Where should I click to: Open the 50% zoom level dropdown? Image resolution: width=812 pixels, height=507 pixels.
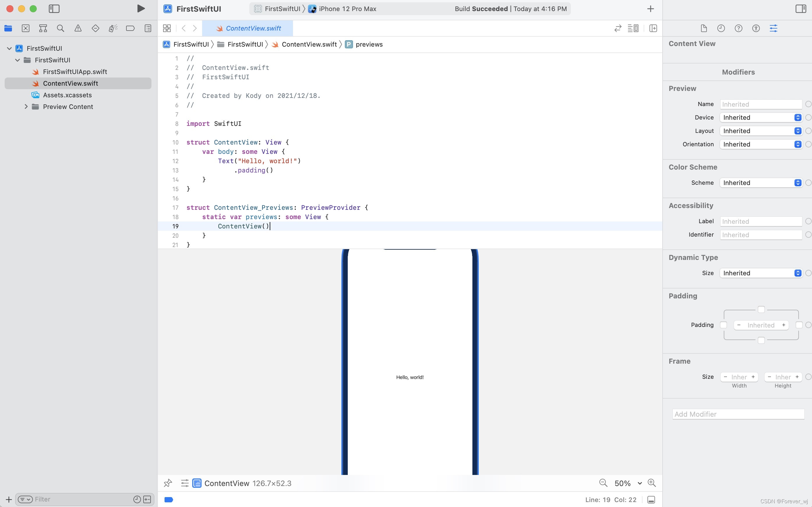pos(628,483)
